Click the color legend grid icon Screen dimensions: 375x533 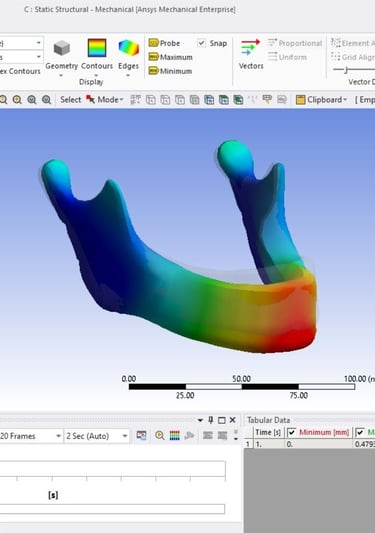point(174,435)
